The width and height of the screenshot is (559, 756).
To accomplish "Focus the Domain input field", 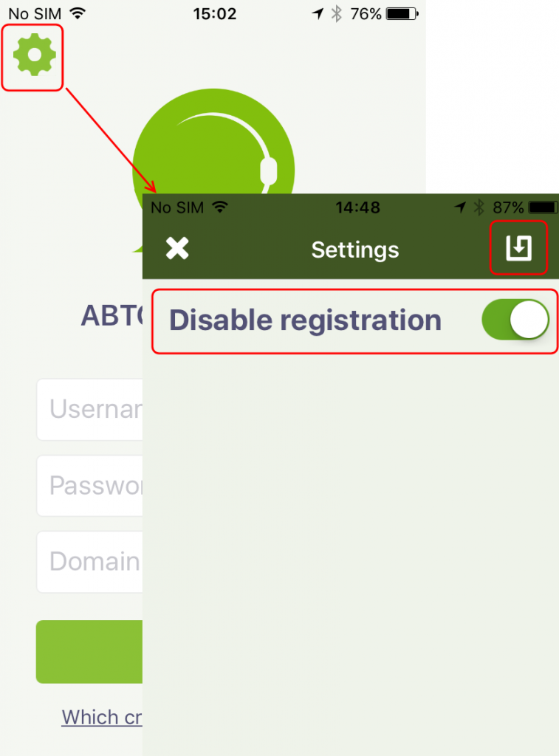I will point(89,562).
